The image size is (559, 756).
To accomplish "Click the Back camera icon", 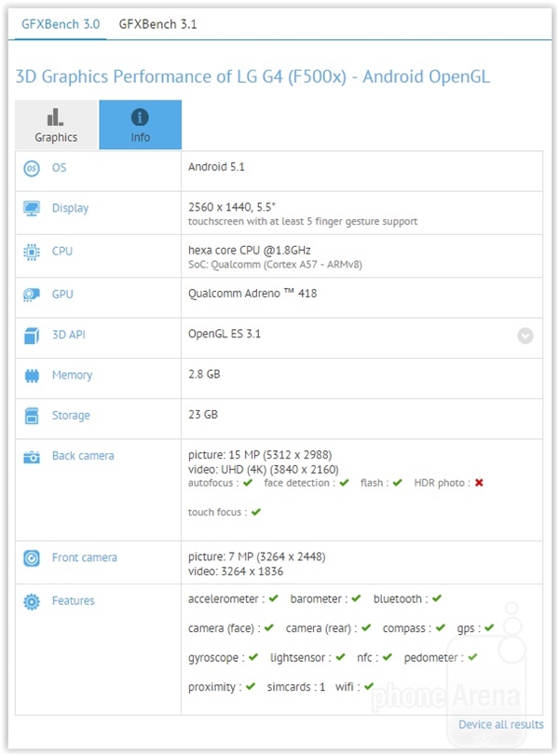I will point(32,457).
